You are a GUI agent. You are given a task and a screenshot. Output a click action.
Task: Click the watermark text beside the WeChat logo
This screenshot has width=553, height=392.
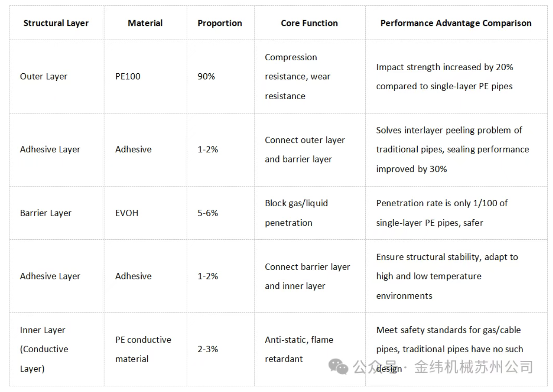(443, 367)
